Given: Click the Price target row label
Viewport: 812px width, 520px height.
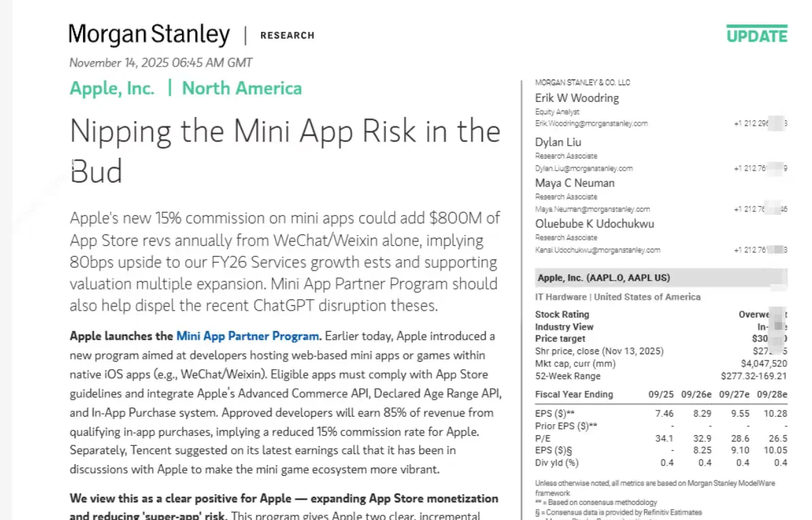Looking at the screenshot, I should pyautogui.click(x=560, y=339).
